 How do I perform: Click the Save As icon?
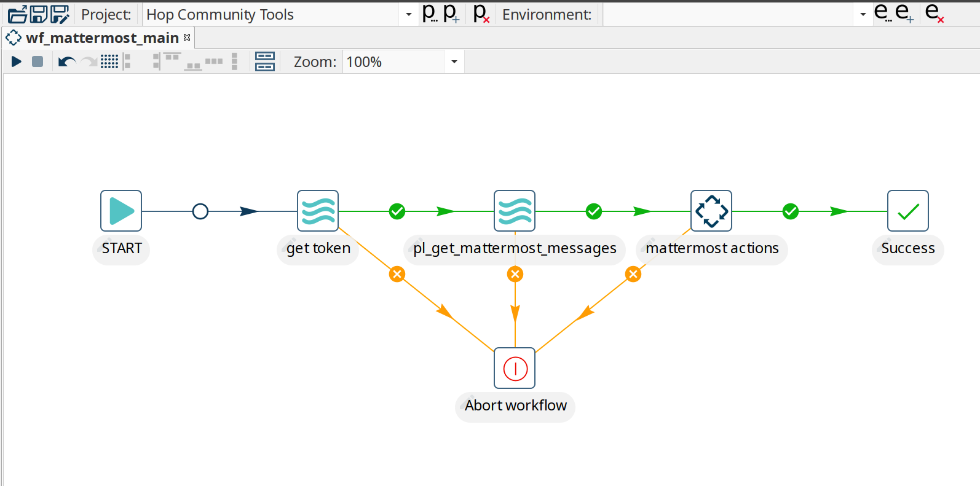click(60, 14)
